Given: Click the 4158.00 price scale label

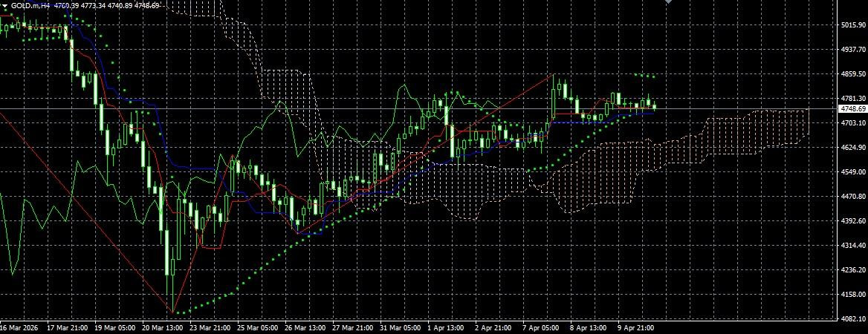Looking at the screenshot, I should (x=852, y=295).
